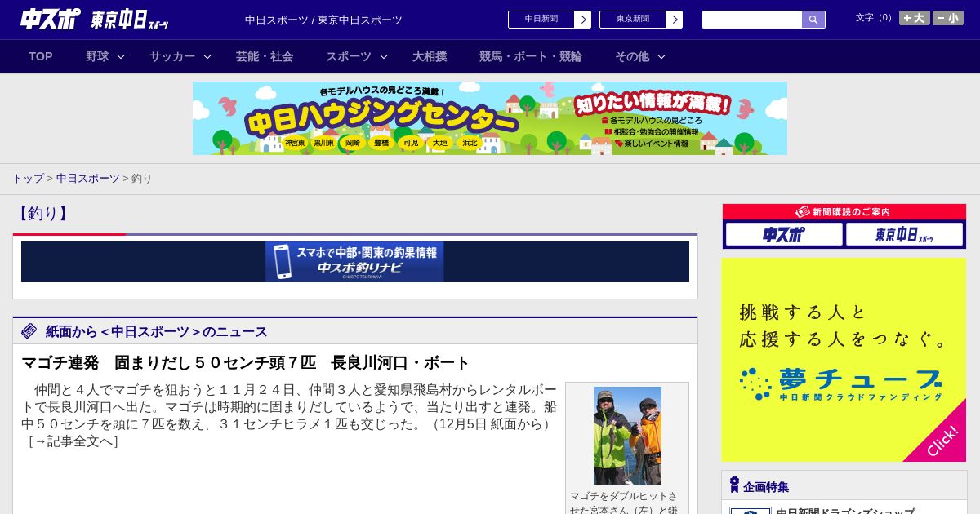Viewport: 980px width, 514px height.
Task: Decrease font size with －小 button
Action: pos(948,18)
